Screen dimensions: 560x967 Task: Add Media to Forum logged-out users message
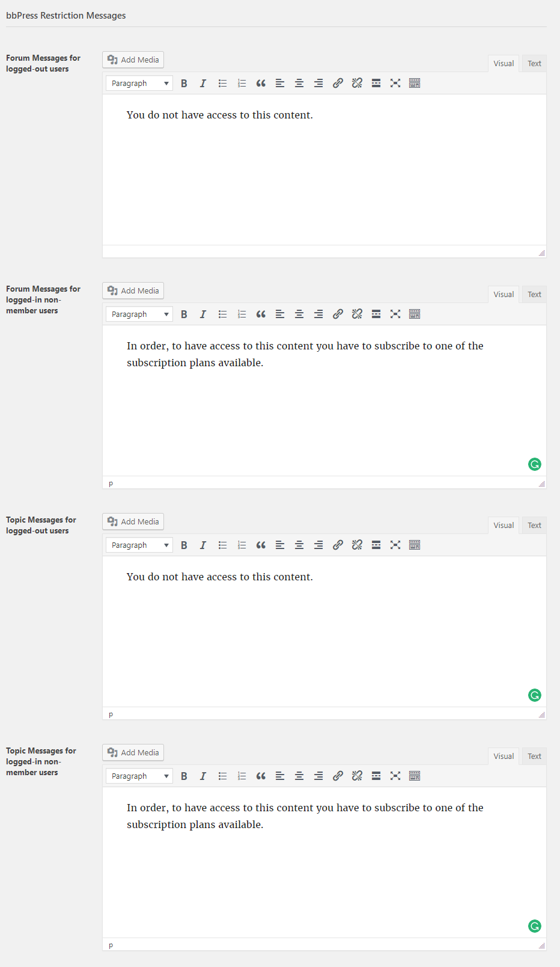click(133, 60)
